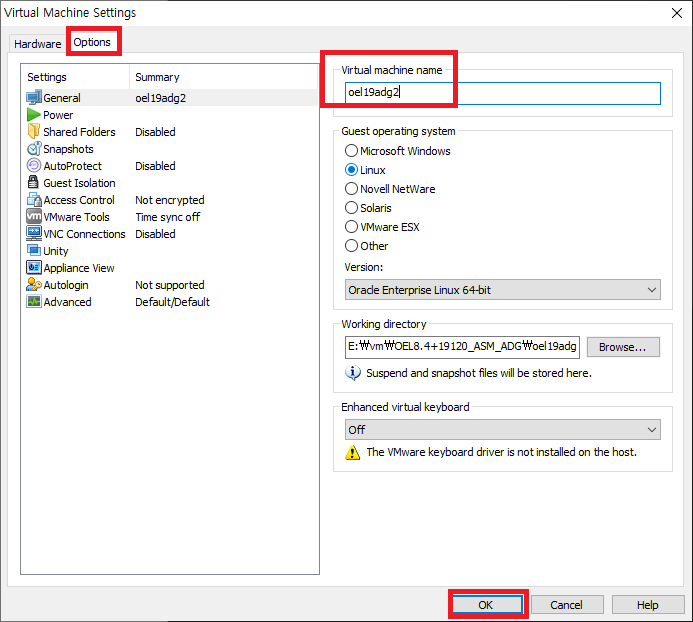Open Help for this dialog

click(x=647, y=605)
